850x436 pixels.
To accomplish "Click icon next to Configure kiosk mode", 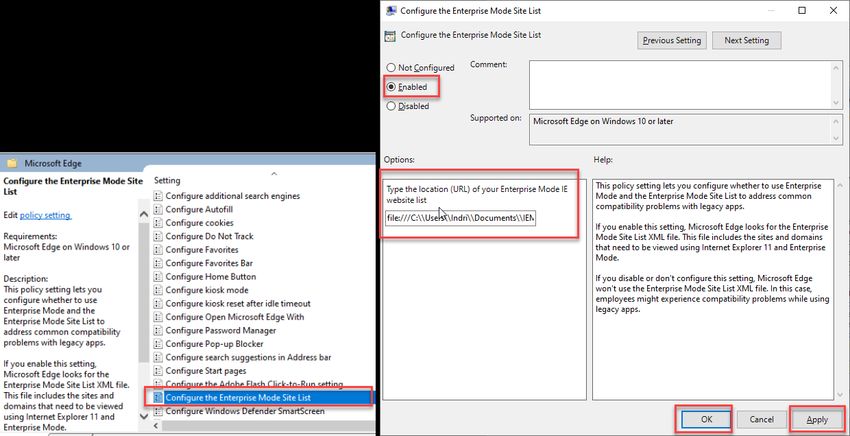I will 158,290.
